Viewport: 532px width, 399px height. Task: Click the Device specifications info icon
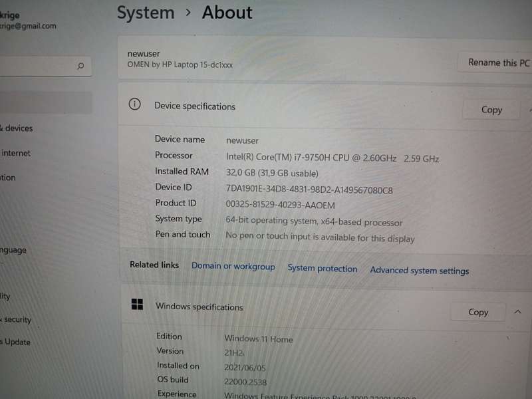pyautogui.click(x=135, y=104)
